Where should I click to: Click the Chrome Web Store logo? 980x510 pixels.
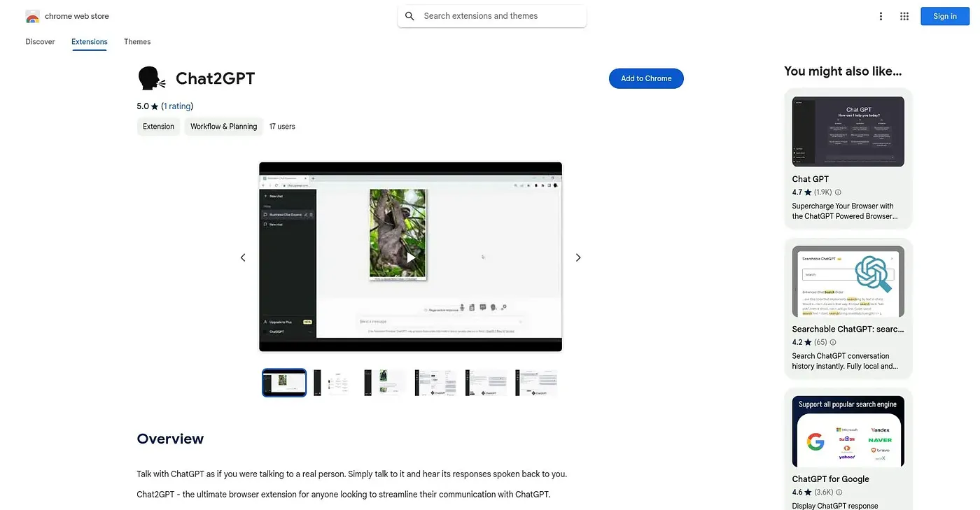coord(32,16)
